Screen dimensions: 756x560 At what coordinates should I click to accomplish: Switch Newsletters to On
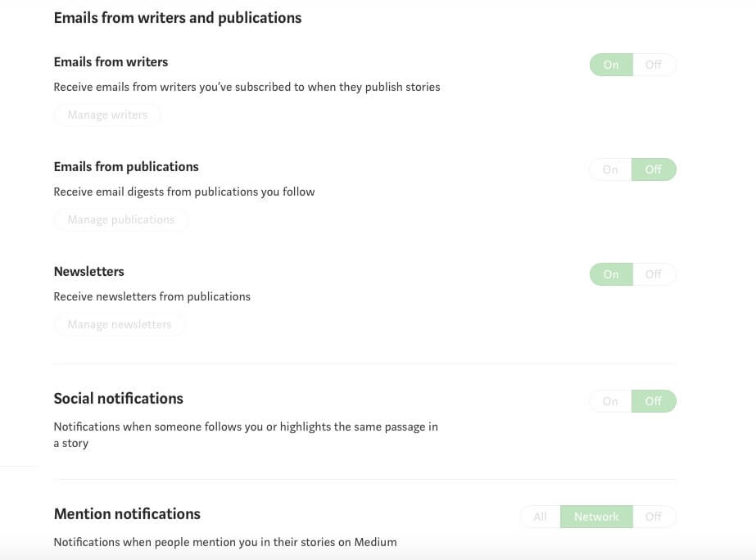pos(611,274)
